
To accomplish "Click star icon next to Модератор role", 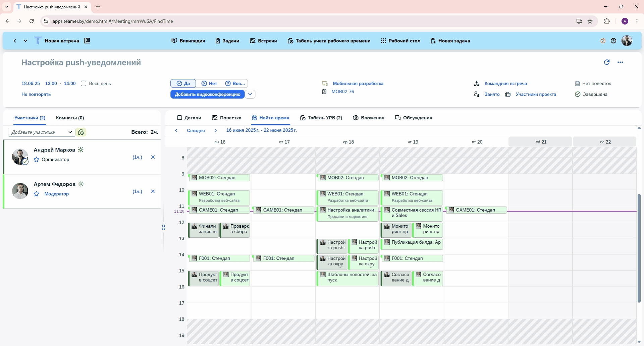I will (x=37, y=194).
